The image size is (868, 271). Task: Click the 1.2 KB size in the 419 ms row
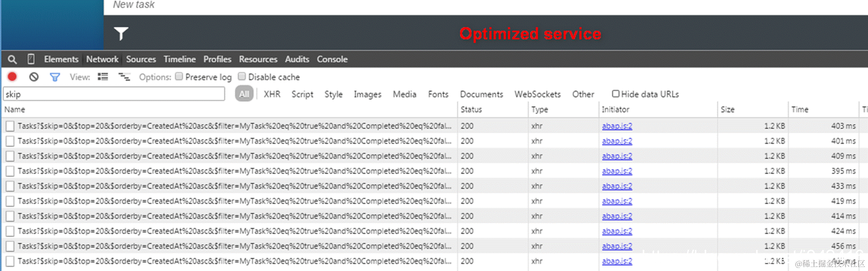pyautogui.click(x=774, y=201)
